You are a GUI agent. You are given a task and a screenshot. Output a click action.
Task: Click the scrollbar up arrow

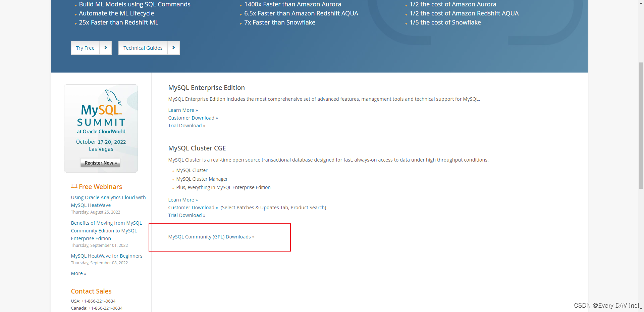pos(641,2)
